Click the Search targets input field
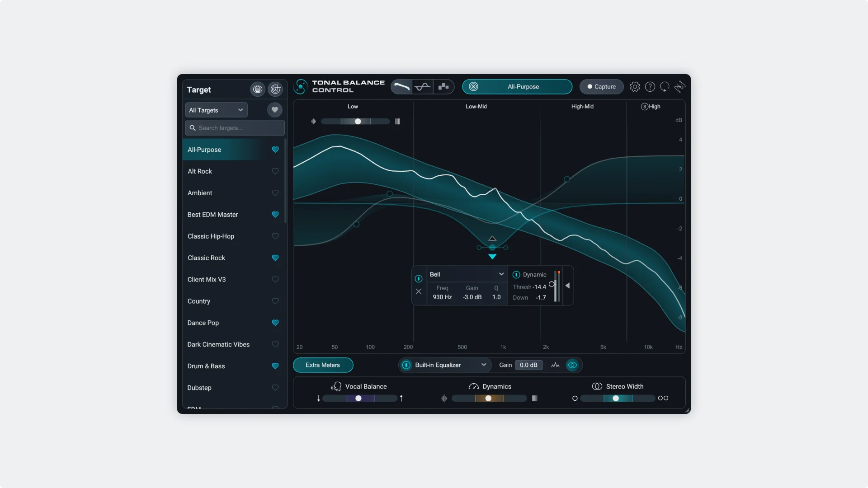This screenshot has height=488, width=868. point(234,128)
